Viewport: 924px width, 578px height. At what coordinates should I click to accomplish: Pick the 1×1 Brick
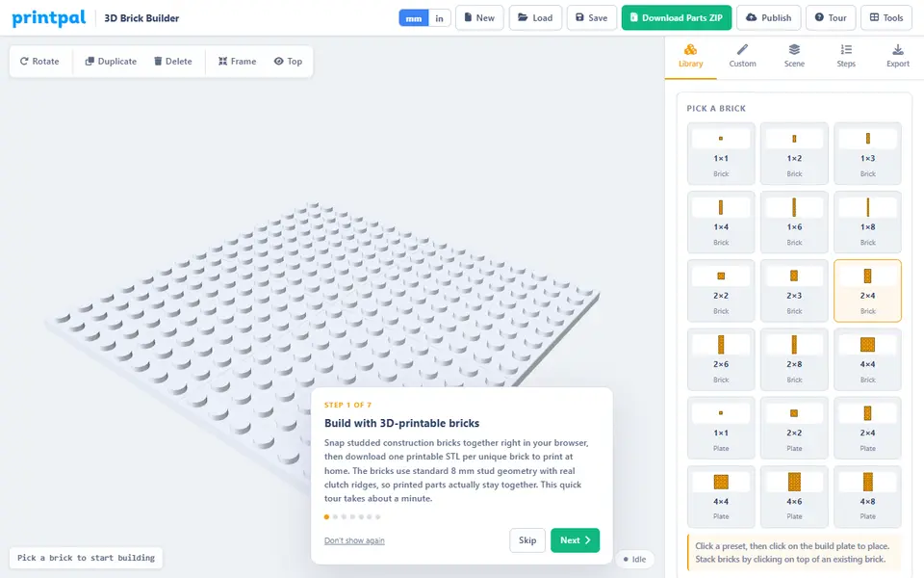point(721,153)
